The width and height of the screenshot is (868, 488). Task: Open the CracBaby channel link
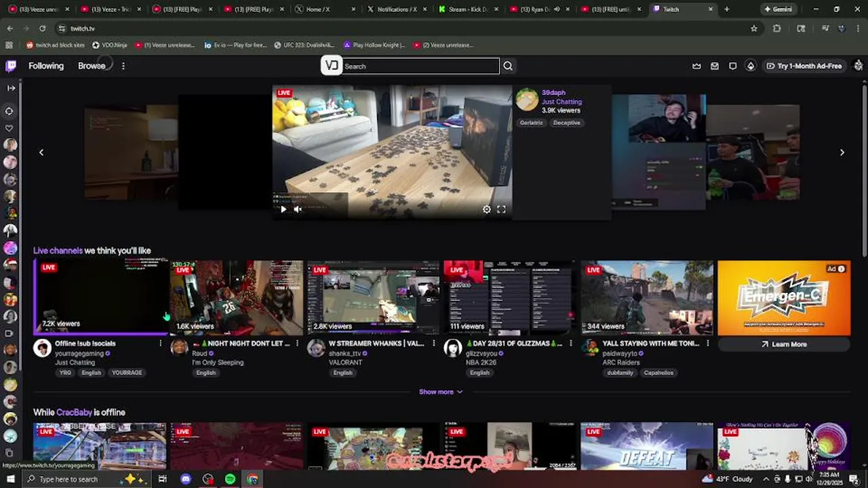pos(74,412)
